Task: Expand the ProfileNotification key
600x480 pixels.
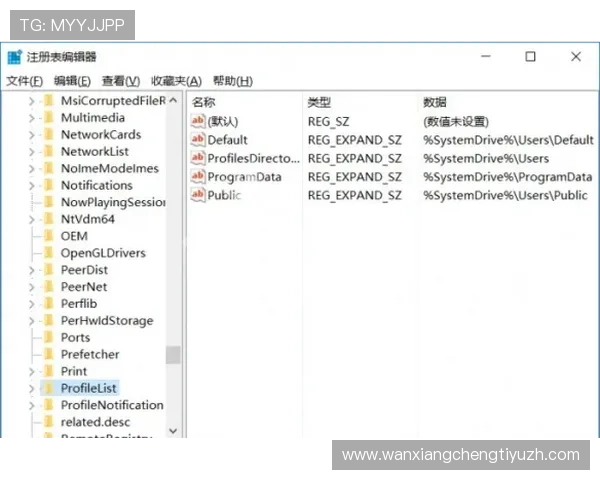Action: click(x=32, y=405)
